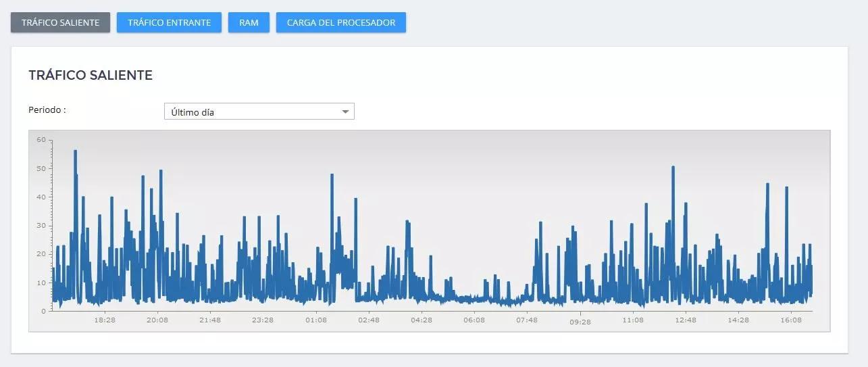Open the TRÁFICO ENTRANTE tab
This screenshot has height=367, width=868.
169,22
